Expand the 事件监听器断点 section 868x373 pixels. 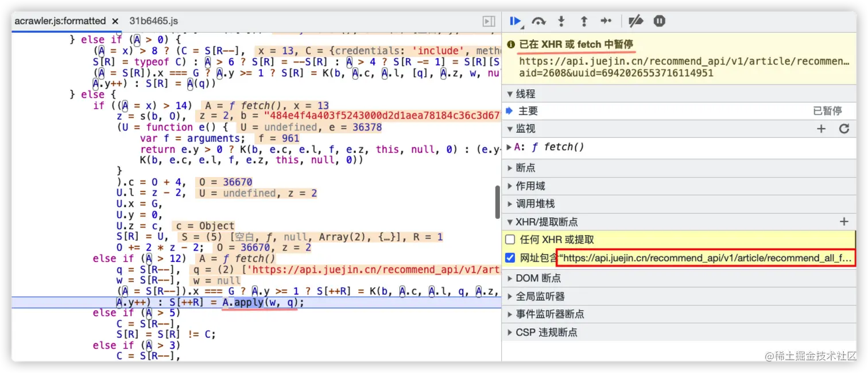point(679,314)
